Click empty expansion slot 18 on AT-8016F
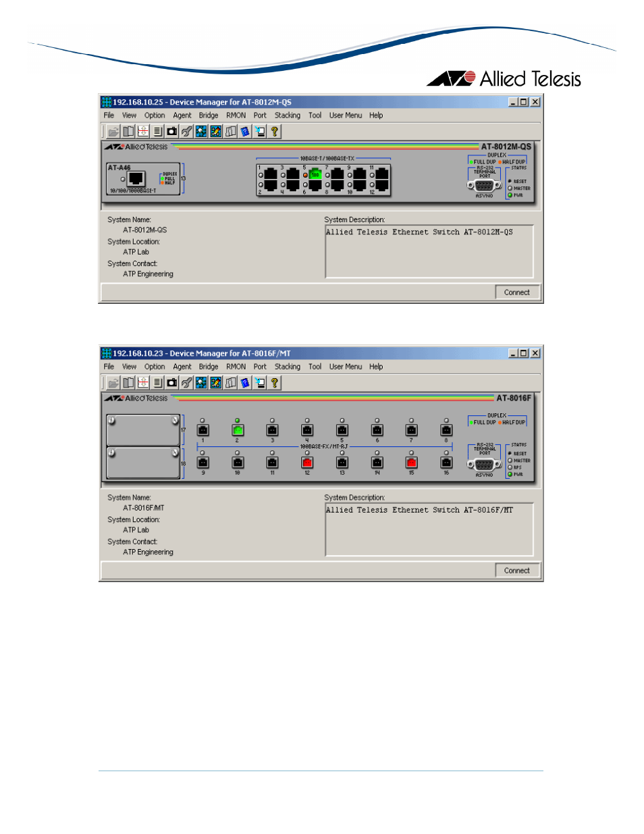644x834 pixels. (143, 463)
